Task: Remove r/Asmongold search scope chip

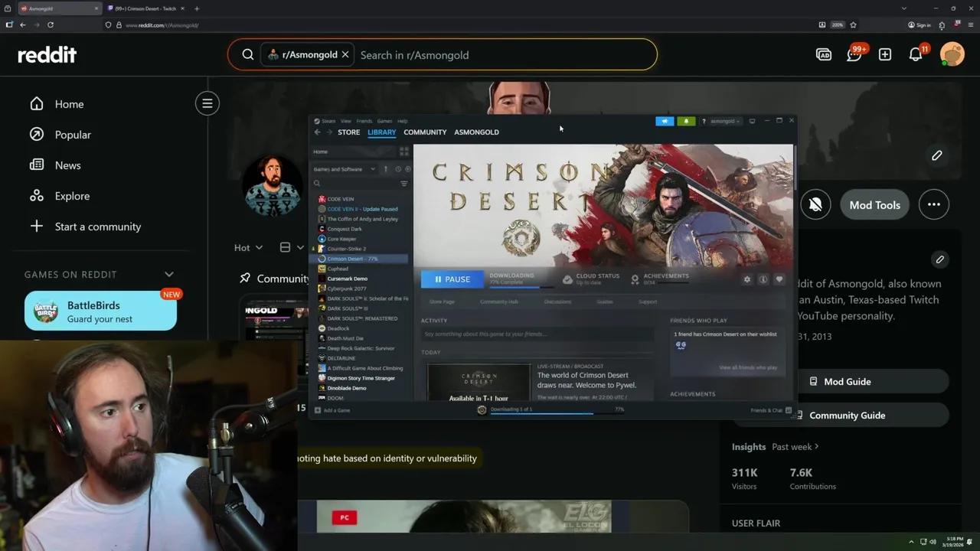Action: coord(345,54)
